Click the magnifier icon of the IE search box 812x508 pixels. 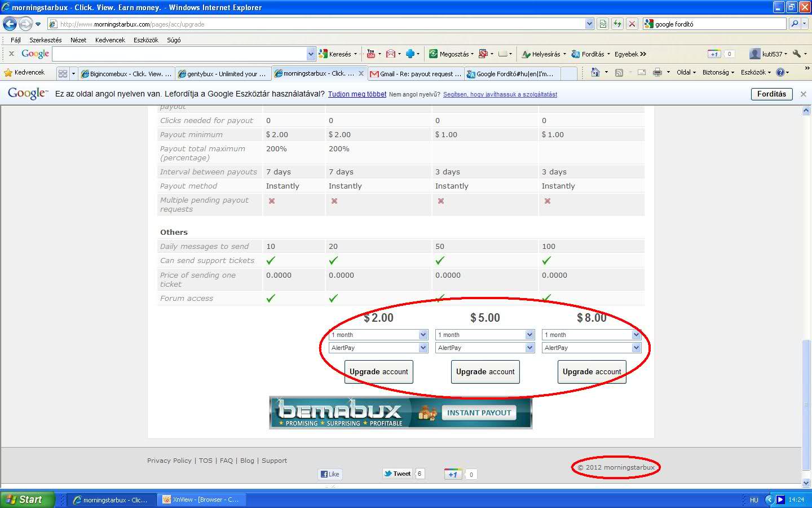tap(795, 24)
